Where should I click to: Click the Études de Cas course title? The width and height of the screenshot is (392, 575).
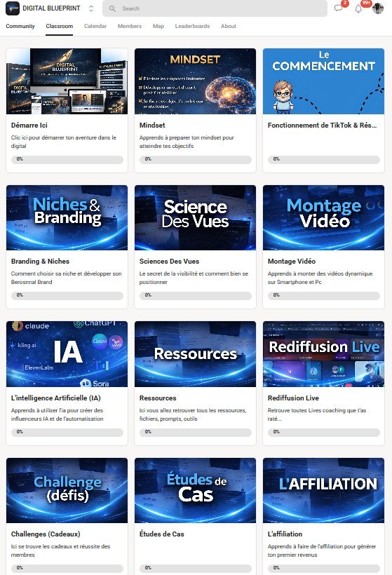(162, 534)
